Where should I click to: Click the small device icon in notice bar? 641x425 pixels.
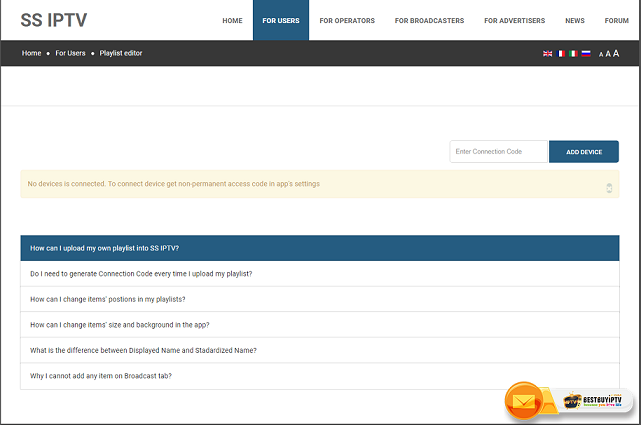pyautogui.click(x=609, y=187)
